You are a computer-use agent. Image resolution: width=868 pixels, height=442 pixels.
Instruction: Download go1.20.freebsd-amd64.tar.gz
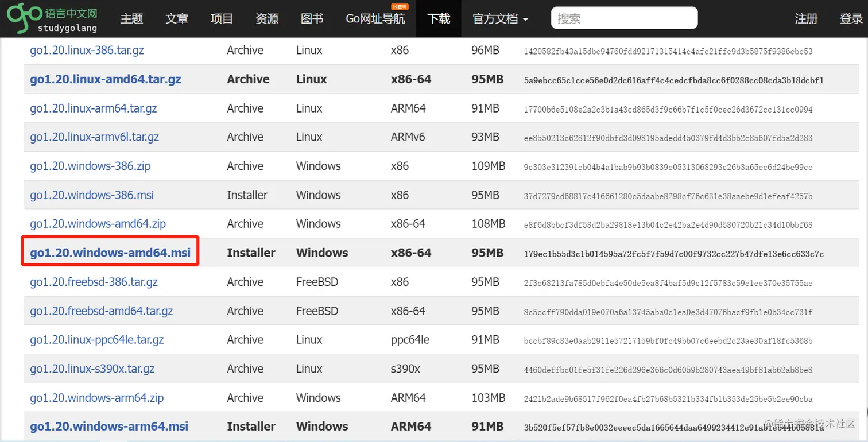tap(102, 311)
